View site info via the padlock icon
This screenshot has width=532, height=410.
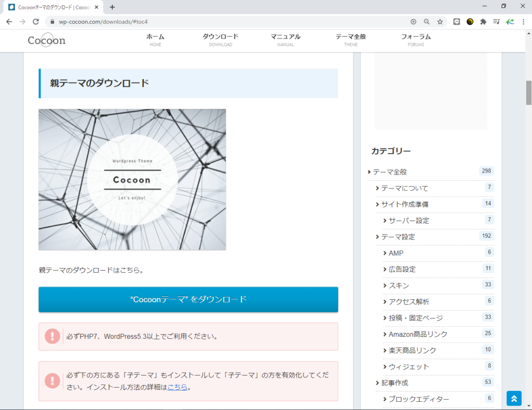(x=52, y=22)
